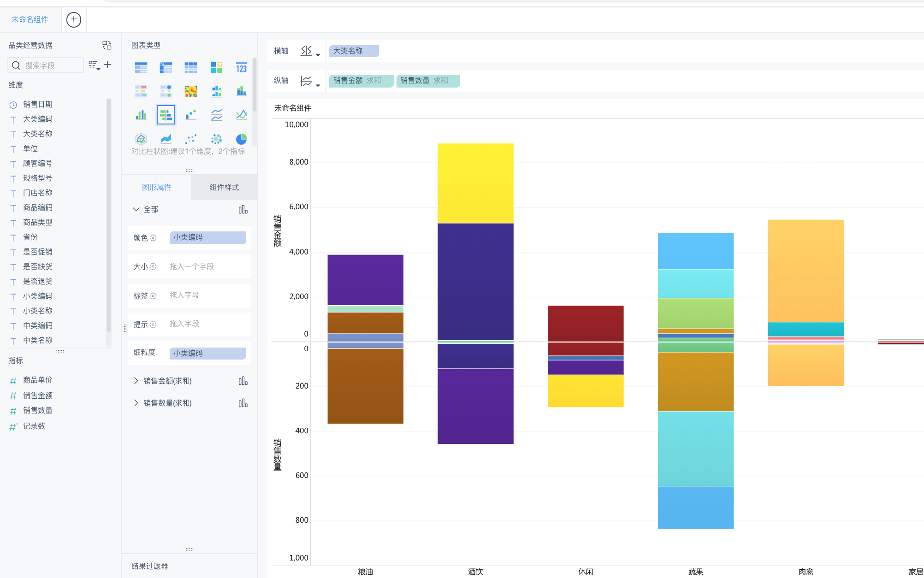Collapse the 全部 section
The image size is (924, 578).
(136, 209)
